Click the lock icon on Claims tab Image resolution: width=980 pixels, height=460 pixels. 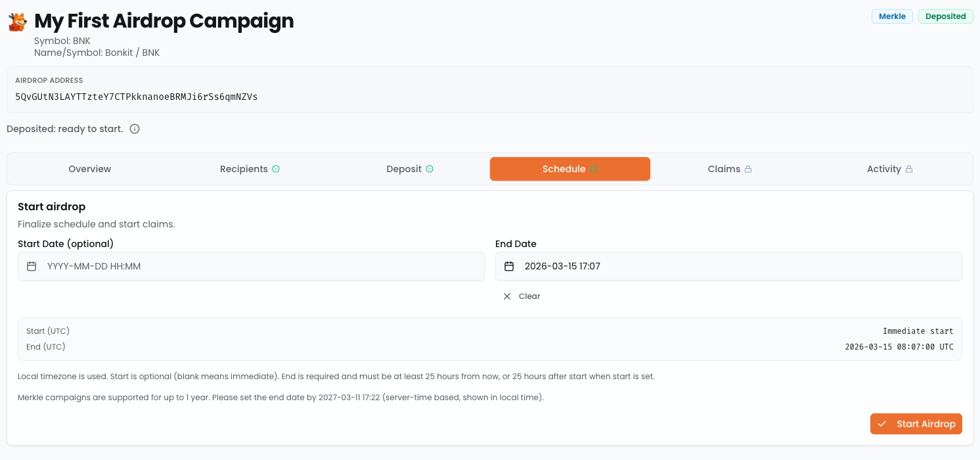click(x=748, y=169)
